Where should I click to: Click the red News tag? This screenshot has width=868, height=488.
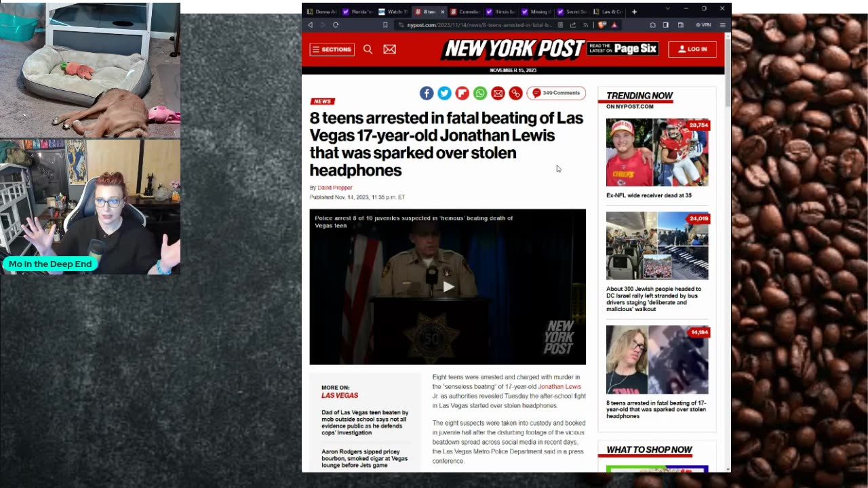point(322,102)
